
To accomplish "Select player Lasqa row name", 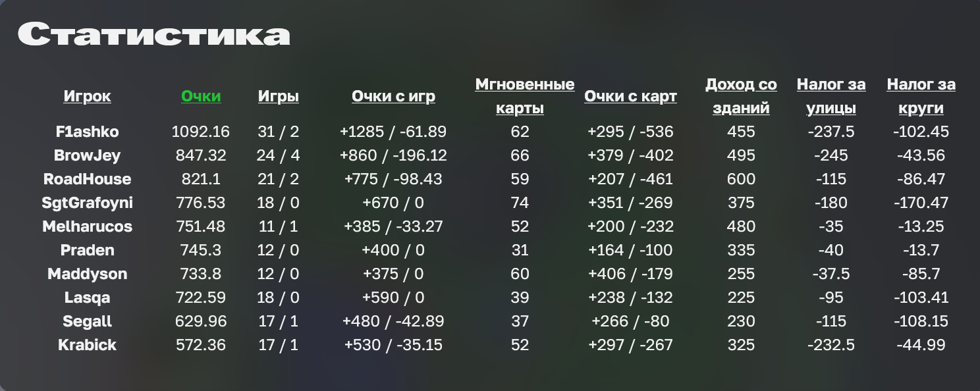I will [x=88, y=298].
